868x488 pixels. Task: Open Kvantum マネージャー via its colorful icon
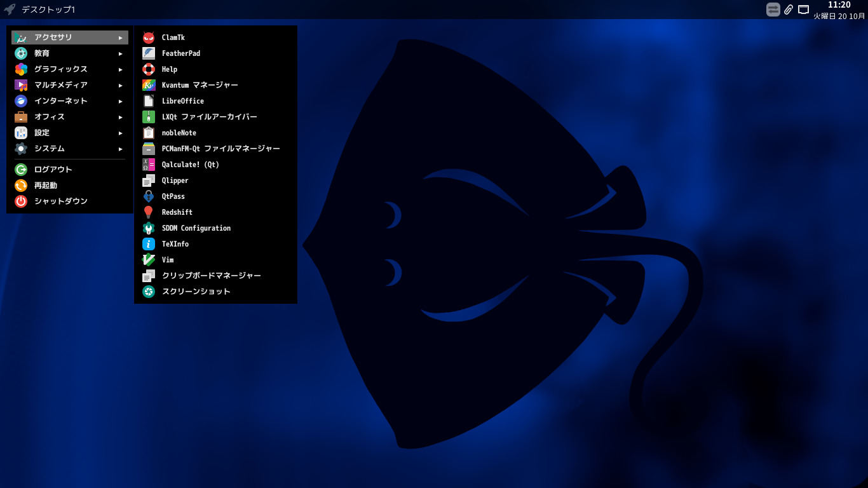[149, 85]
